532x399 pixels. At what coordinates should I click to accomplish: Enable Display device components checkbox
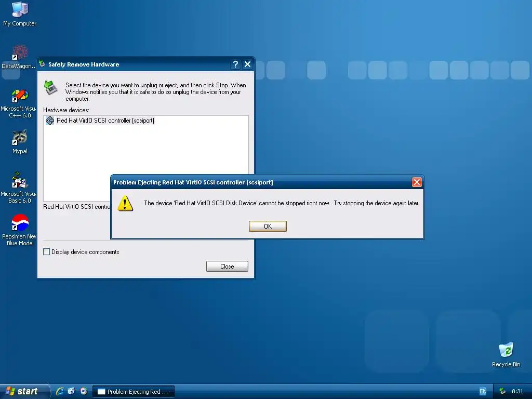[46, 252]
